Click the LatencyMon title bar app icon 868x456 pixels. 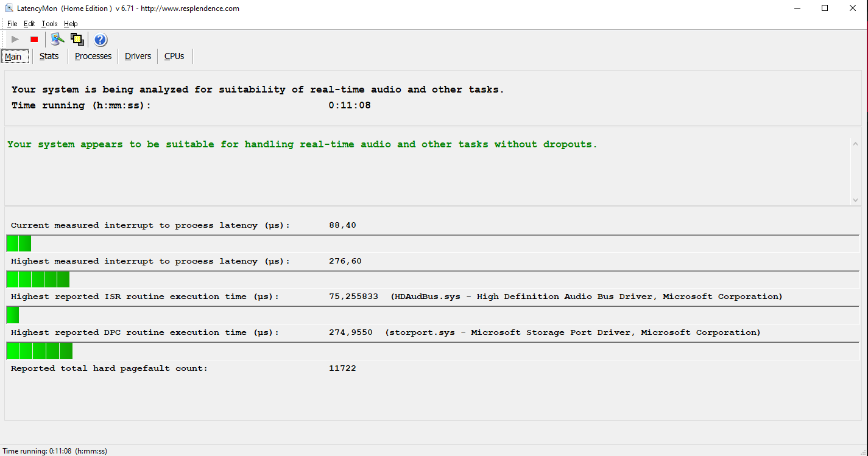coord(9,9)
